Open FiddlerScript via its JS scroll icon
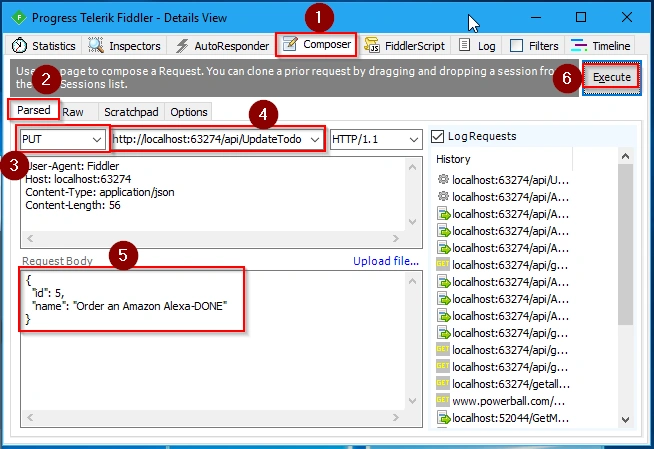This screenshot has width=654, height=449. click(372, 45)
